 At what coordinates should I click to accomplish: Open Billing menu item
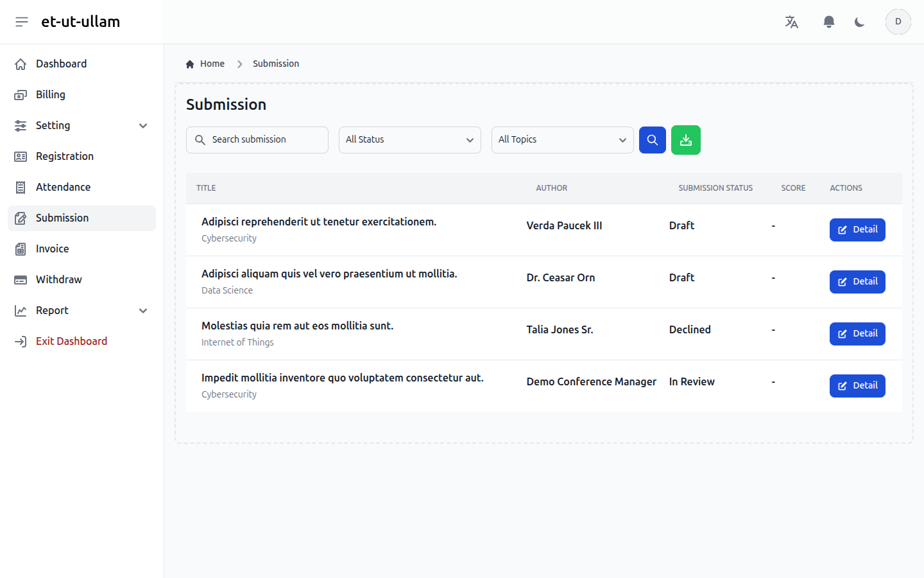tap(81, 95)
